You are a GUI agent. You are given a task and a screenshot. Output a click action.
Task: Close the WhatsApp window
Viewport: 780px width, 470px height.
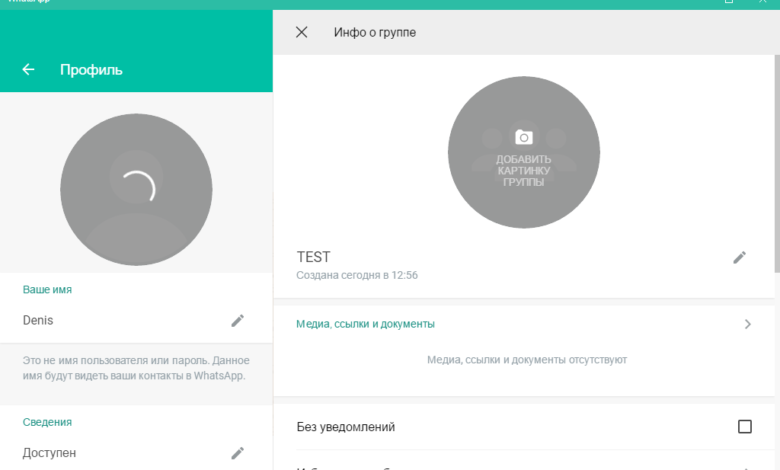[762, 3]
